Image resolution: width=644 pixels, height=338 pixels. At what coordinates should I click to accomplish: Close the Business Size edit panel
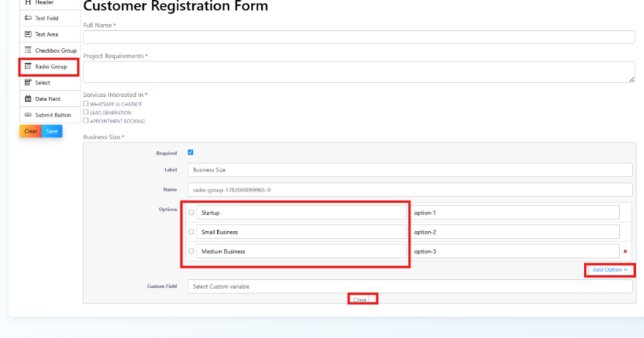coord(360,300)
